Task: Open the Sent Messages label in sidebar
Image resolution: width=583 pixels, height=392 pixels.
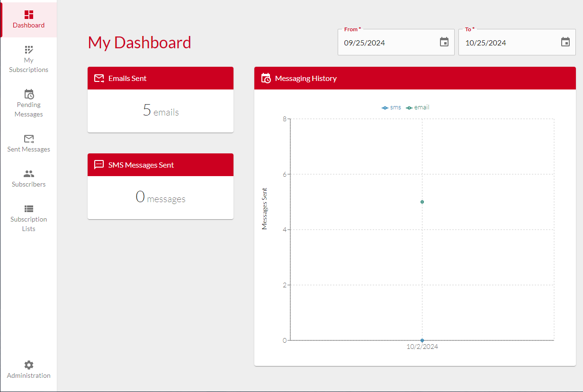Action: pos(29,149)
